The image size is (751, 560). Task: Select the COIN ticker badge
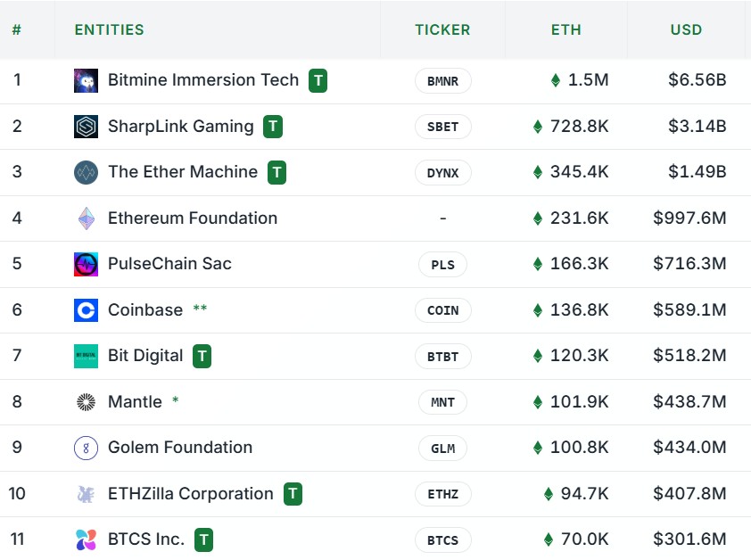[442, 310]
